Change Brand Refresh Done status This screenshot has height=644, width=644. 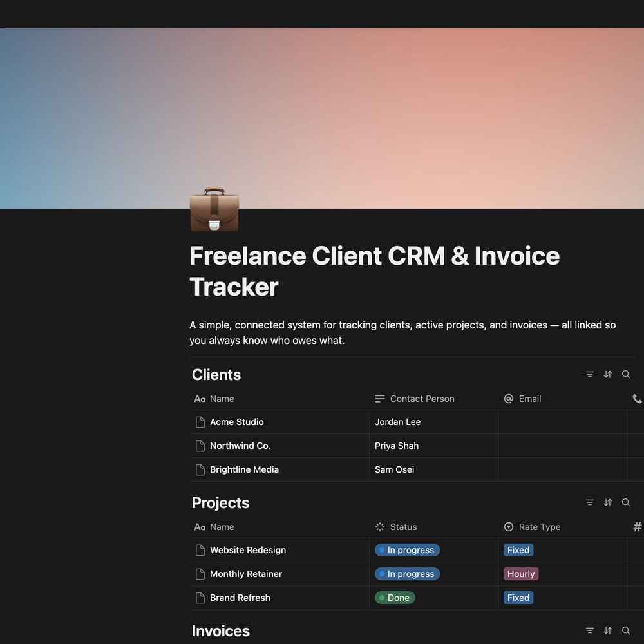pos(395,598)
